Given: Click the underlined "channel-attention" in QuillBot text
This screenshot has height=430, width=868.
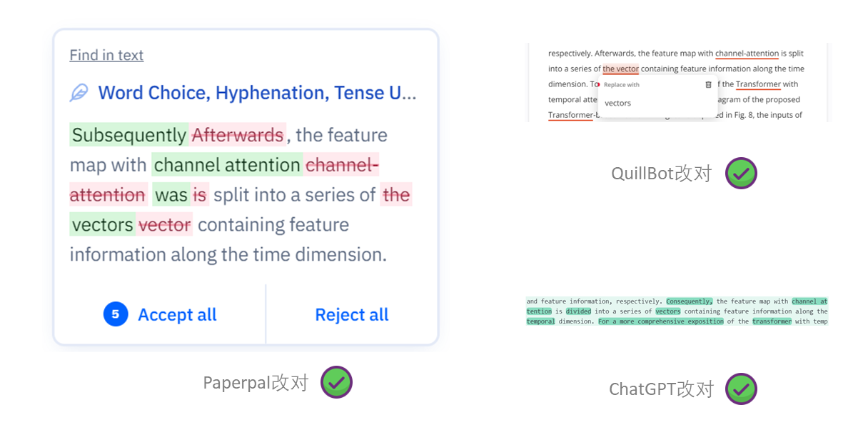Looking at the screenshot, I should tap(747, 54).
